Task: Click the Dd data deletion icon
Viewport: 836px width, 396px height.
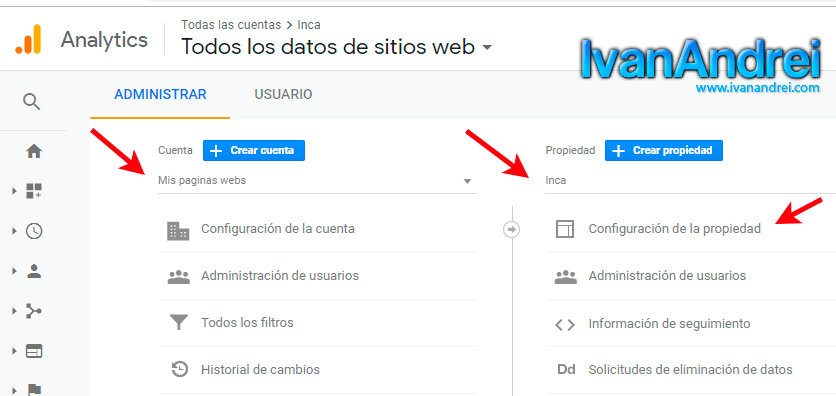Action: [x=566, y=369]
